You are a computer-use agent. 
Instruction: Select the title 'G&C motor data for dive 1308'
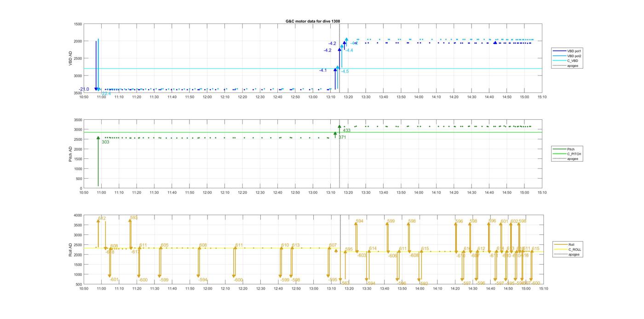point(312,21)
